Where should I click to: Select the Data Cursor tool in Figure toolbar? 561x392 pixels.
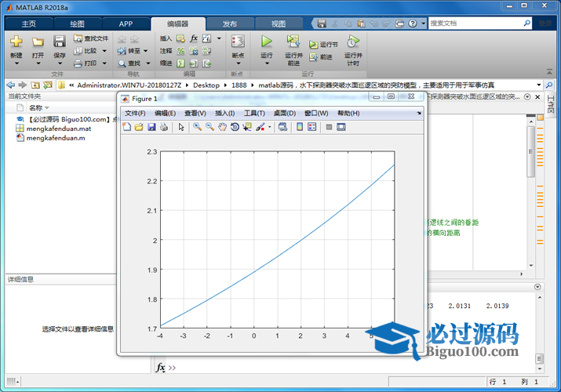[247, 127]
